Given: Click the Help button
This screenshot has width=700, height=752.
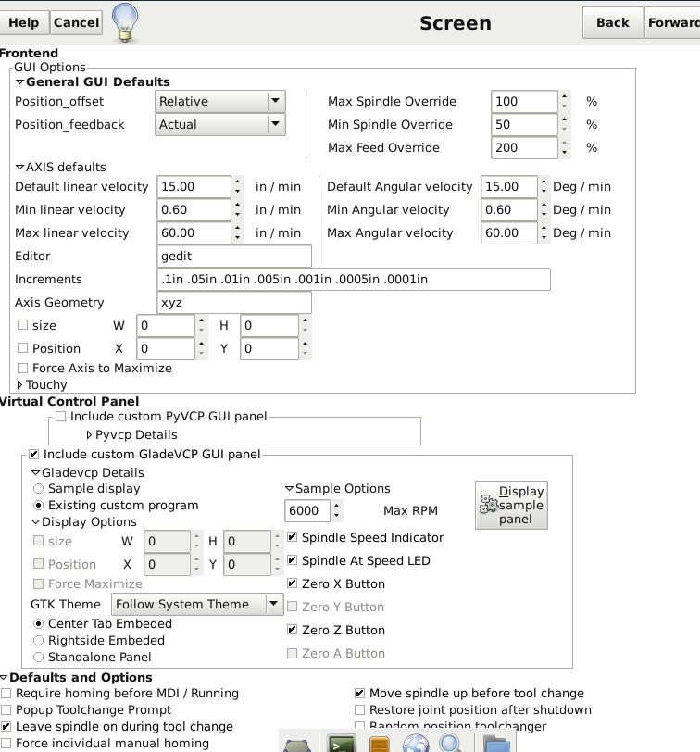Looking at the screenshot, I should (x=24, y=22).
